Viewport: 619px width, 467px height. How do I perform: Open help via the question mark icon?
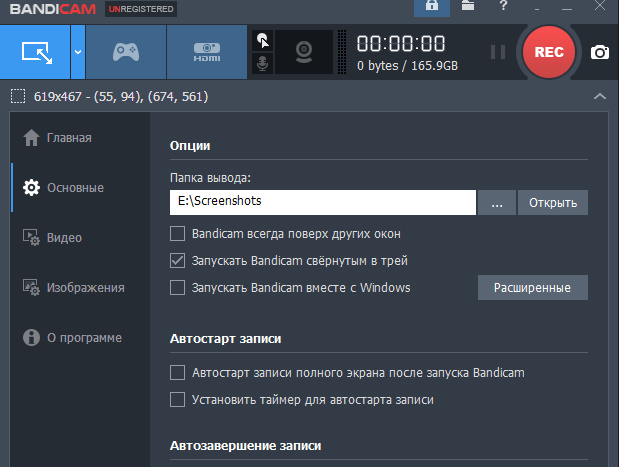click(x=503, y=6)
